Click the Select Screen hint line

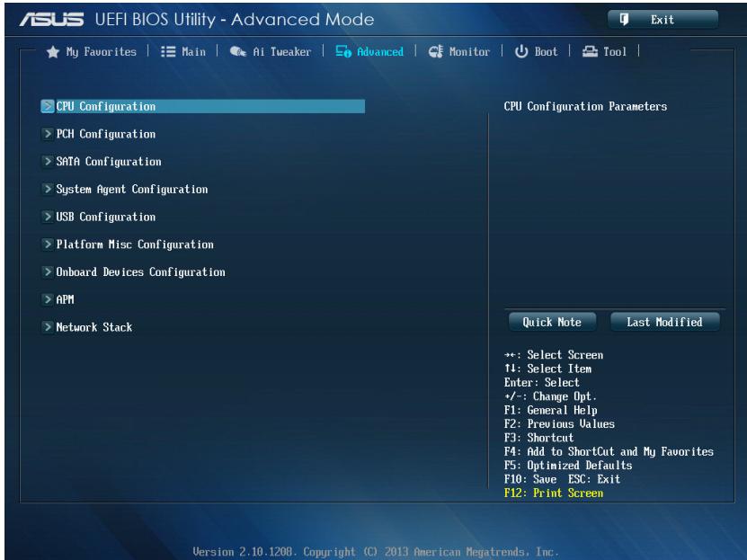[x=554, y=355]
